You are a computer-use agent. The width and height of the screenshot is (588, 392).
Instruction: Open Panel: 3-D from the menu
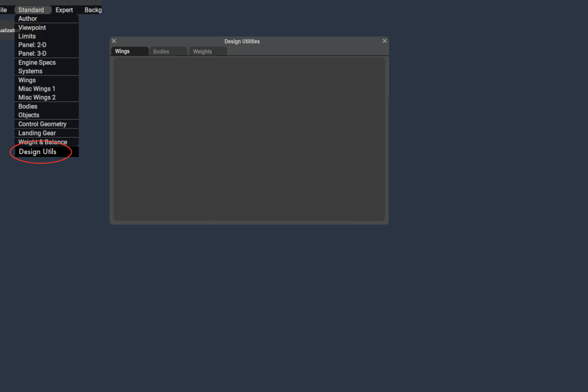pos(33,53)
